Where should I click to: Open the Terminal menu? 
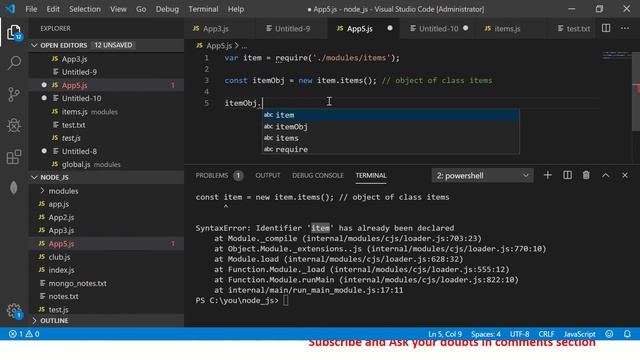tap(203, 9)
